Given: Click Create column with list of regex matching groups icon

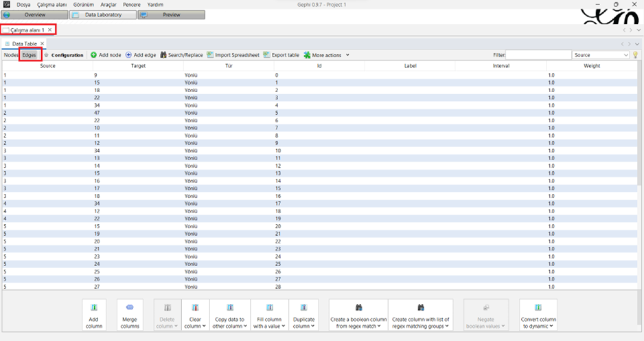Looking at the screenshot, I should (x=421, y=307).
